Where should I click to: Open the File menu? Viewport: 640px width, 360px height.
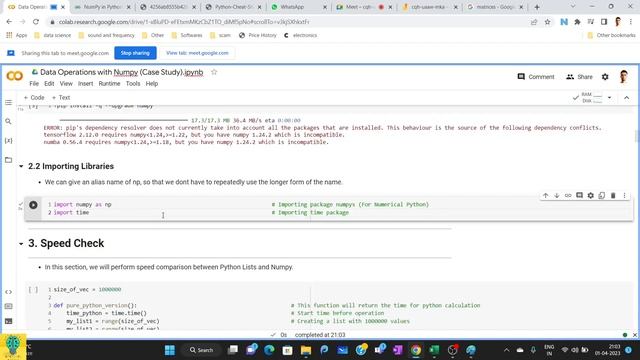[x=34, y=84]
